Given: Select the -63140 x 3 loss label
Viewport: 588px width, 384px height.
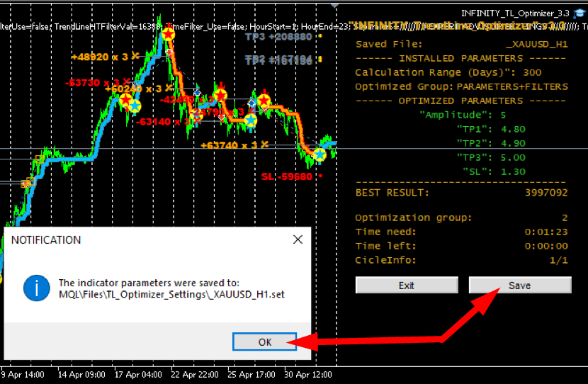Looking at the screenshot, I should coord(164,122).
